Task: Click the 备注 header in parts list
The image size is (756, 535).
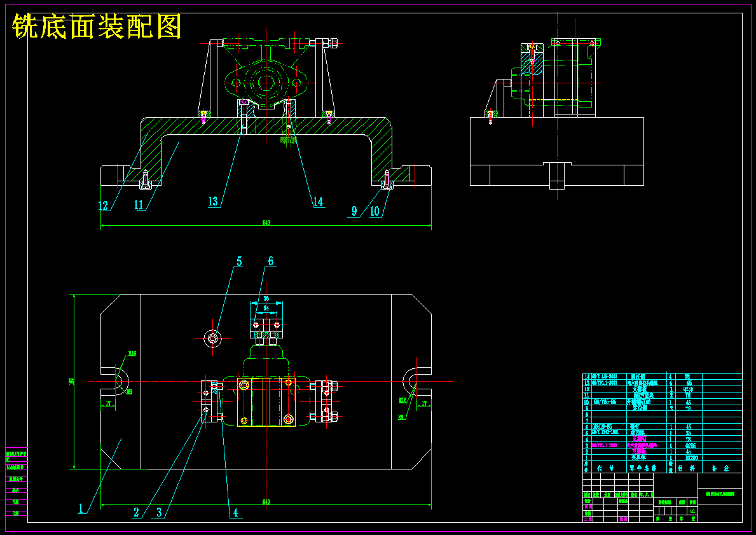Action: click(x=720, y=468)
